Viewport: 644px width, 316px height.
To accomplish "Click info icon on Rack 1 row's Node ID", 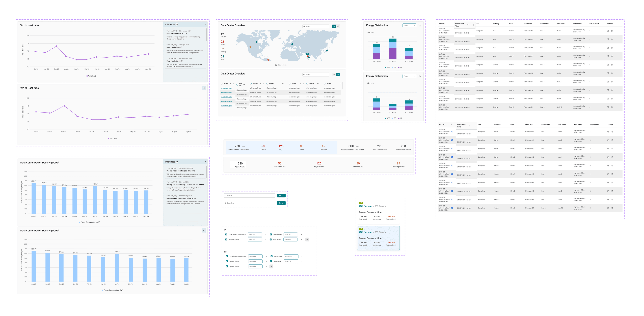I will pos(452,132).
